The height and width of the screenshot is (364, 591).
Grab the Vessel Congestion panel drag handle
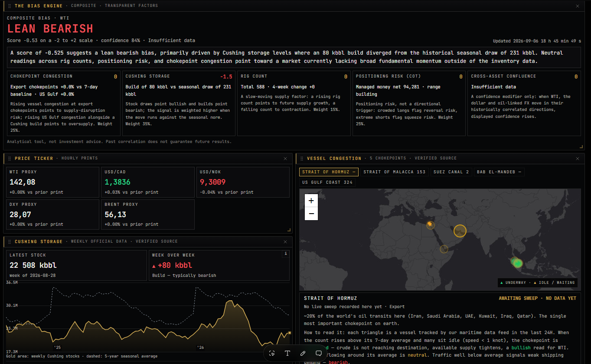point(302,159)
